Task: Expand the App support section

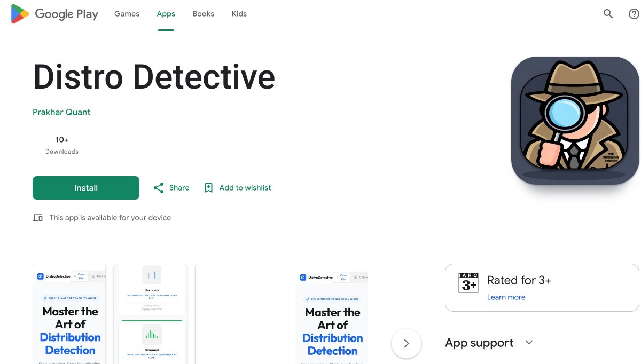Action: tap(529, 343)
